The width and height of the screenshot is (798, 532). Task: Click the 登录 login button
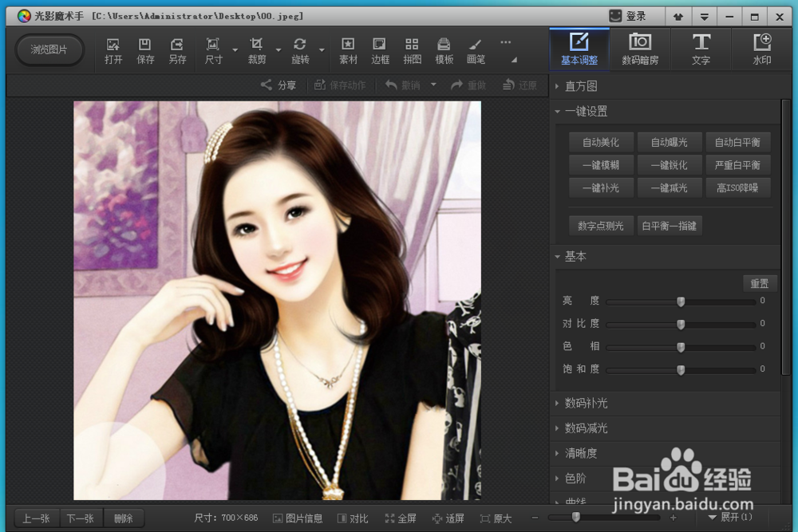628,16
